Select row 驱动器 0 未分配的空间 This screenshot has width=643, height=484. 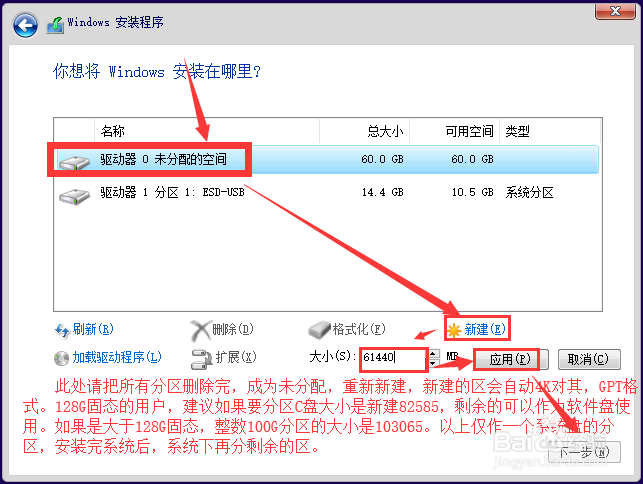click(x=327, y=160)
